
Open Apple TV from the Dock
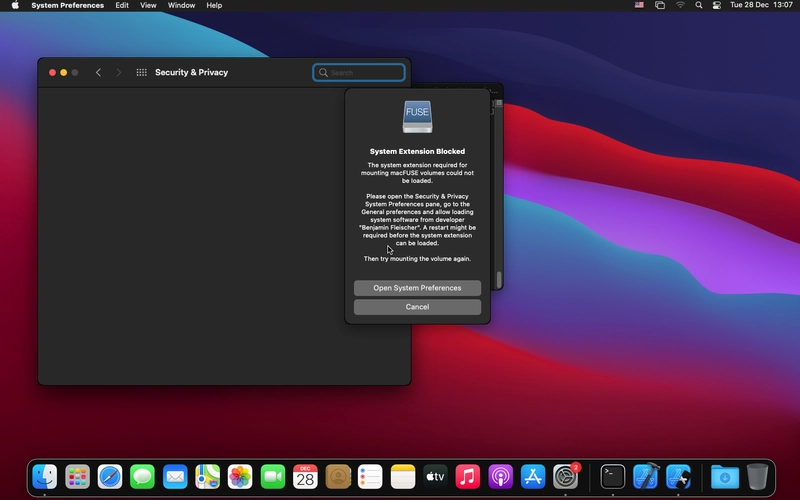pyautogui.click(x=435, y=477)
